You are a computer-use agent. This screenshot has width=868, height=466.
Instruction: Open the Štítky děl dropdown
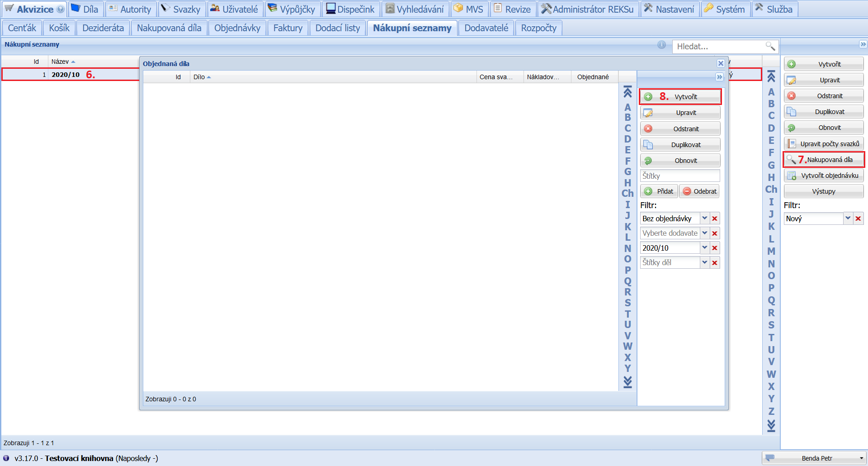705,263
